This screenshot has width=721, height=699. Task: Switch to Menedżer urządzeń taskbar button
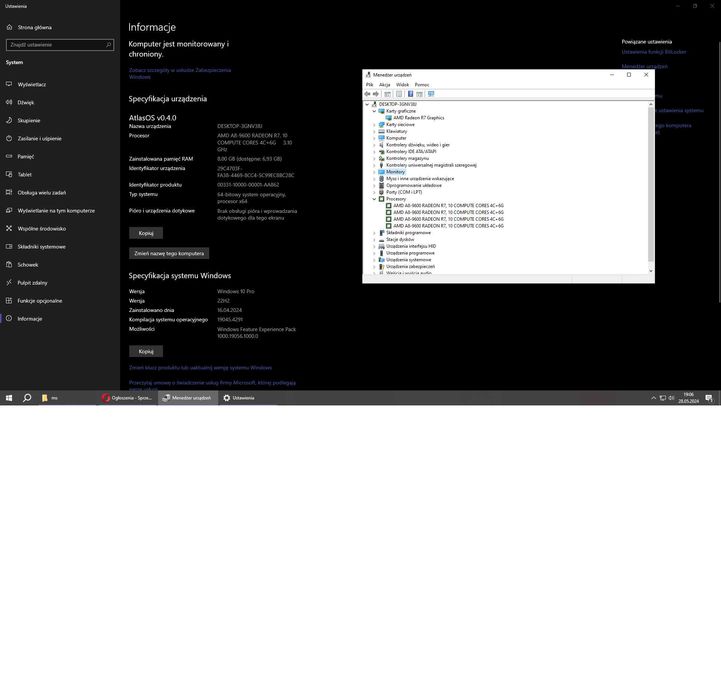188,398
